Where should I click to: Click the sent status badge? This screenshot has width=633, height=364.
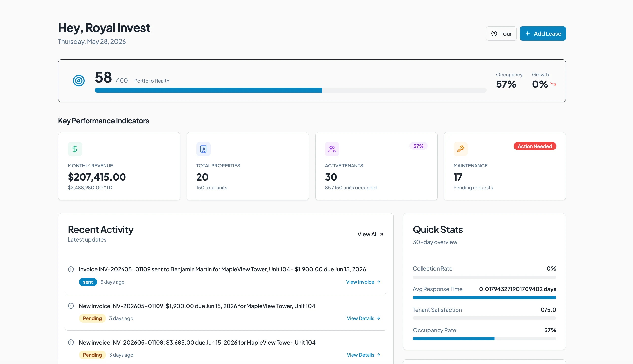click(x=88, y=282)
